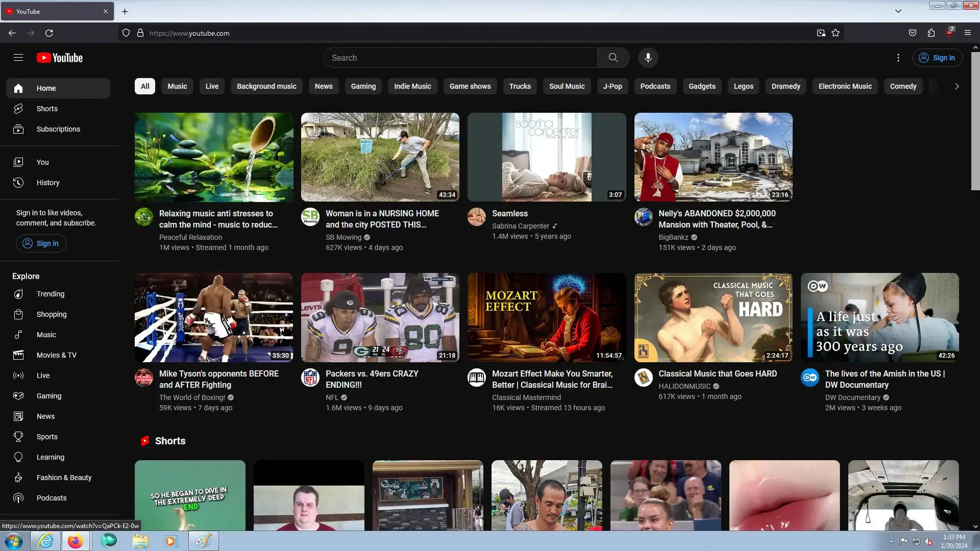Bookmark page with the star icon
This screenshot has width=980, height=551.
(836, 33)
